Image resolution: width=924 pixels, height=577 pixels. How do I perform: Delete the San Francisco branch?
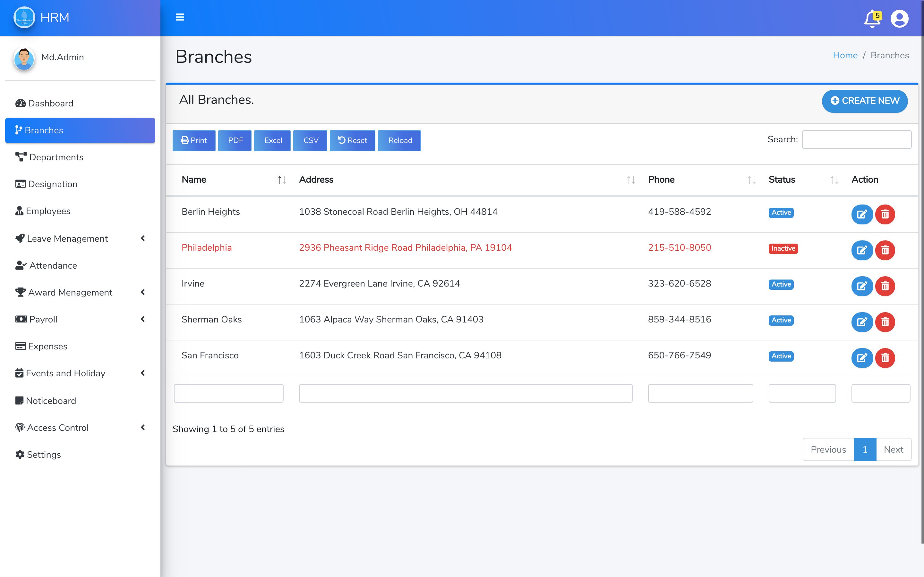click(x=885, y=358)
